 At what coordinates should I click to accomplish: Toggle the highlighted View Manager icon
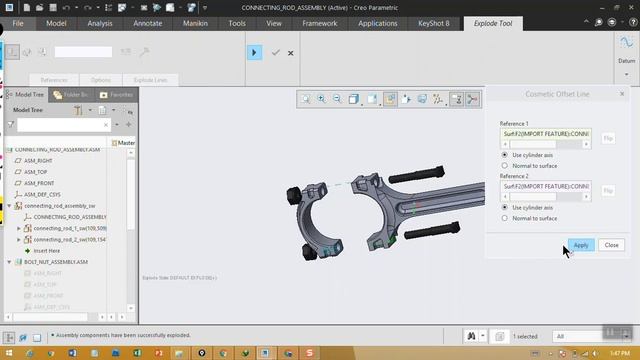click(390, 99)
